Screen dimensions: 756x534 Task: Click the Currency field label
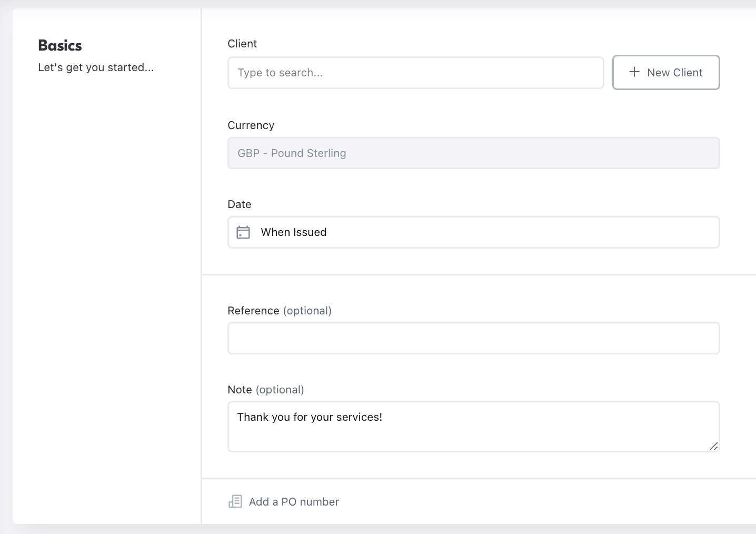point(251,125)
